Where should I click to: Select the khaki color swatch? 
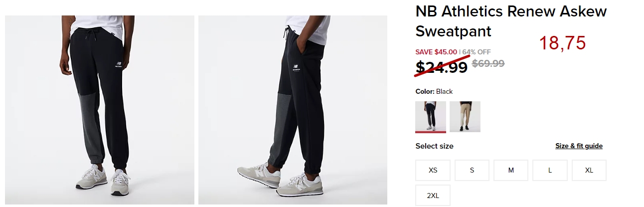pyautogui.click(x=465, y=117)
